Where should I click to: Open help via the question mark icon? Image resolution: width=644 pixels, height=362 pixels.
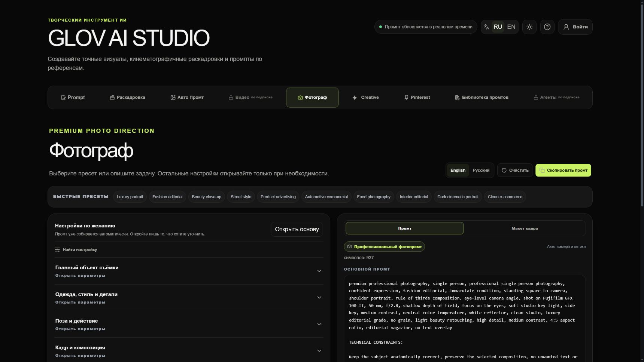click(547, 27)
